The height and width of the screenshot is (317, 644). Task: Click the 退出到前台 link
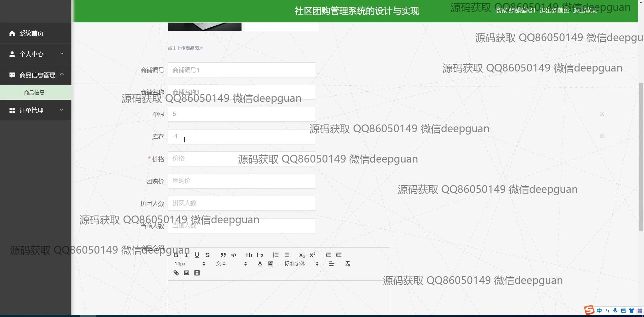tap(554, 10)
